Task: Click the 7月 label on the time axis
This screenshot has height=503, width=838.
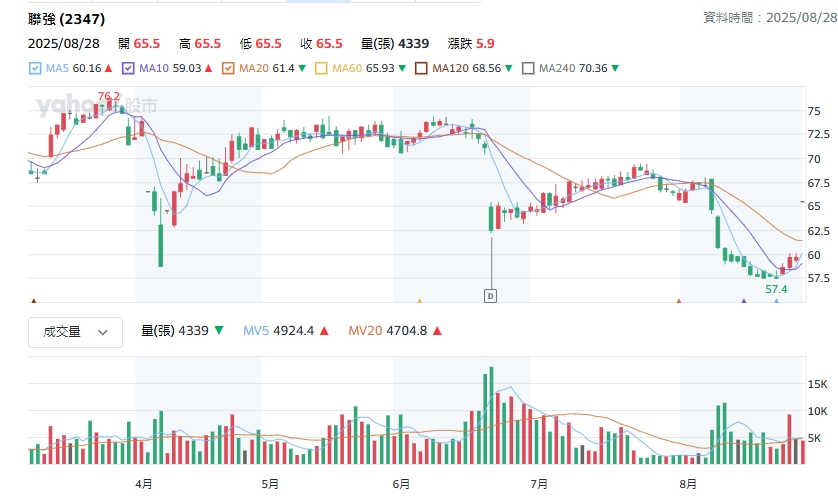Action: (539, 484)
